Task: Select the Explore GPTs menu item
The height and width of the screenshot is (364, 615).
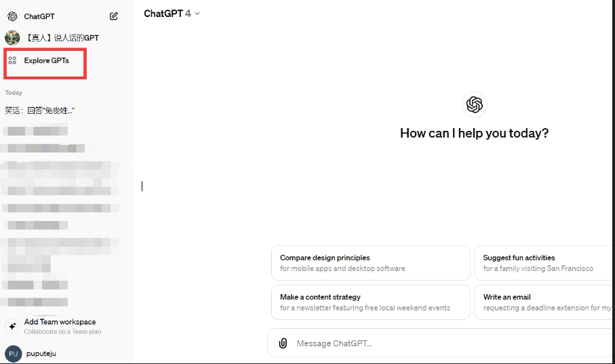Action: (46, 60)
